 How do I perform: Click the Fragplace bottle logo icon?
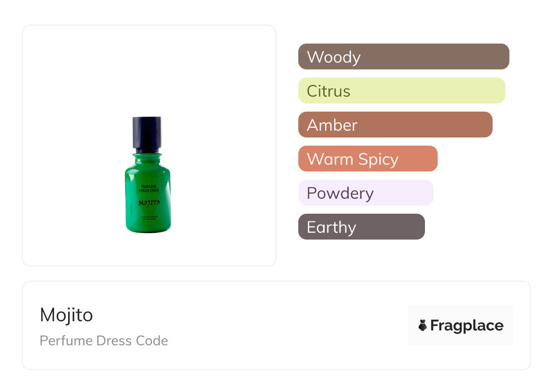pos(423,325)
